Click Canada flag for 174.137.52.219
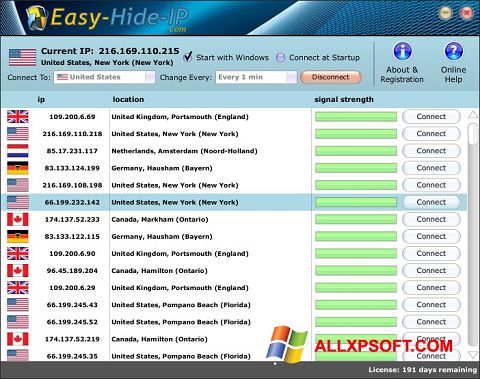The height and width of the screenshot is (379, 480). pyautogui.click(x=18, y=339)
